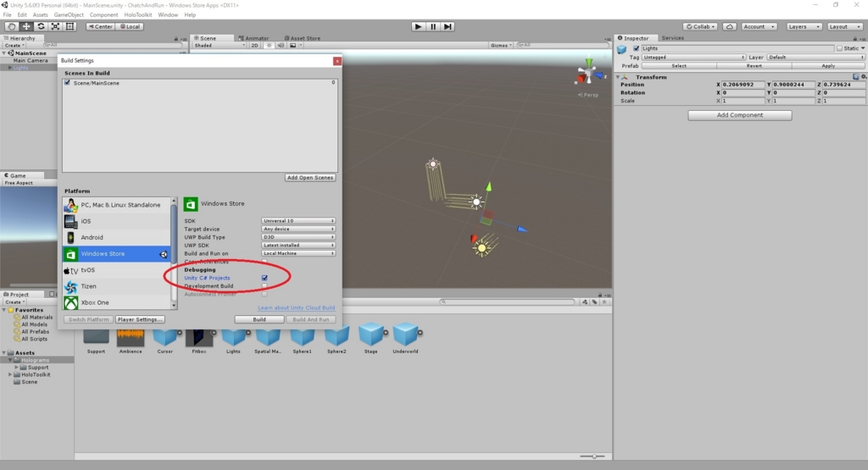
Task: Open the HoloToolkit menu
Action: 138,15
